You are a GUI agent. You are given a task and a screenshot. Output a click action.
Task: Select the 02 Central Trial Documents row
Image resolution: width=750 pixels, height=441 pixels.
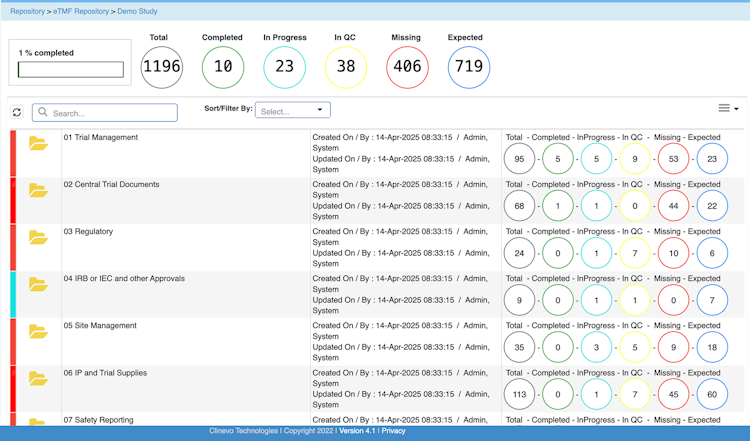pos(377,200)
